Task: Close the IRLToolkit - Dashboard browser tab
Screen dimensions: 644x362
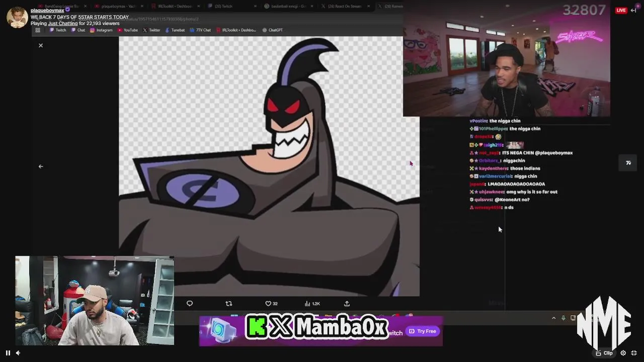Action: (199, 7)
